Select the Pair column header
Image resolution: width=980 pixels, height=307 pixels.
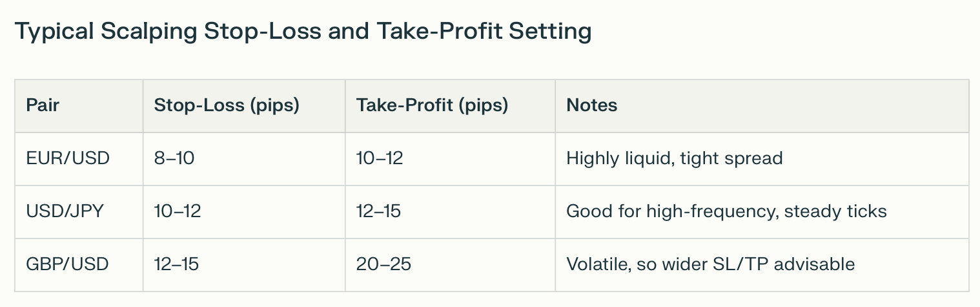[43, 105]
